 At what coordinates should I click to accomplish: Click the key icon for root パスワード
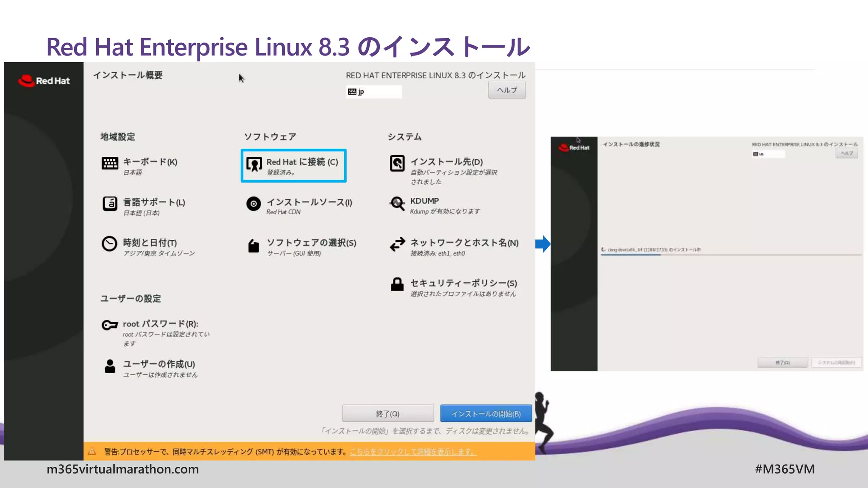(x=110, y=325)
